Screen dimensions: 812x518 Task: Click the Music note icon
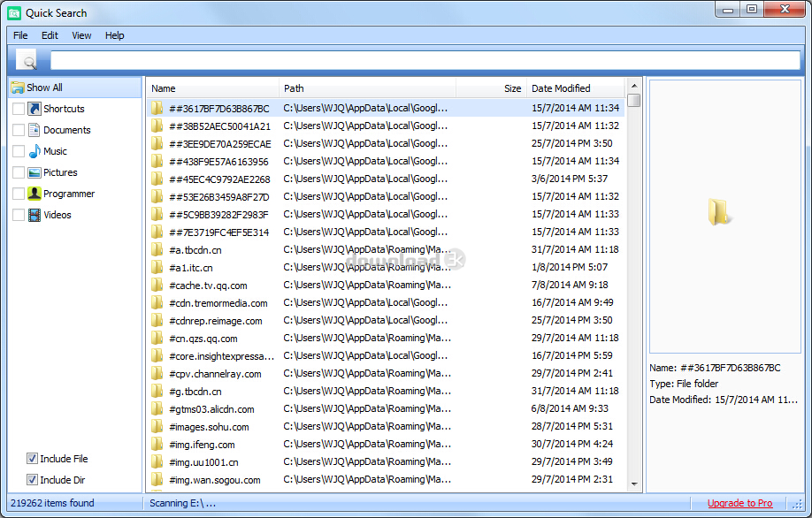click(x=34, y=151)
